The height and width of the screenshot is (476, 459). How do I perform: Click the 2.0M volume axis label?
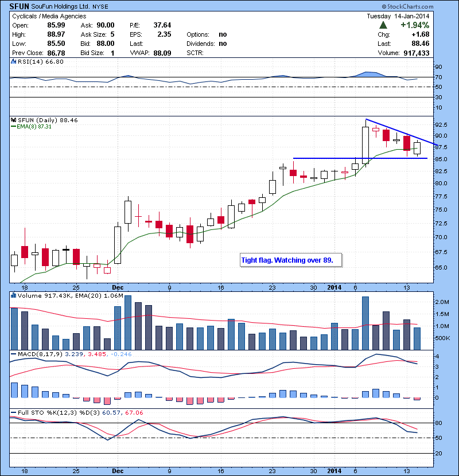click(442, 302)
